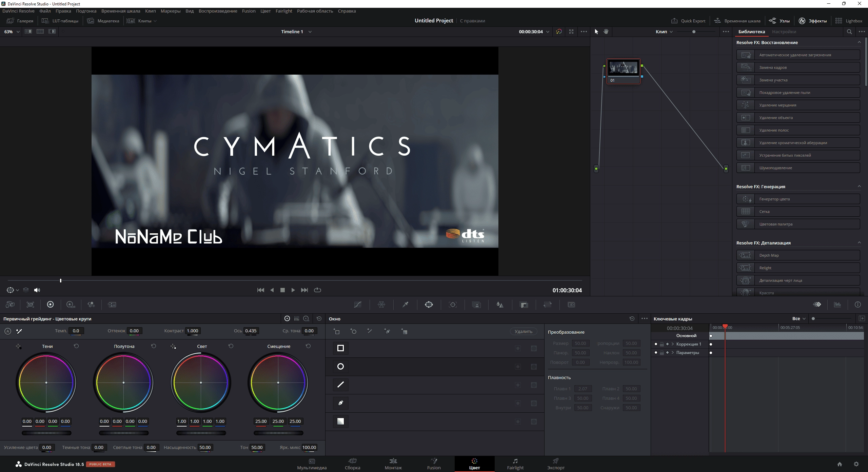Show the Узлы panel
Screen dimensions: 868x472
click(779, 21)
